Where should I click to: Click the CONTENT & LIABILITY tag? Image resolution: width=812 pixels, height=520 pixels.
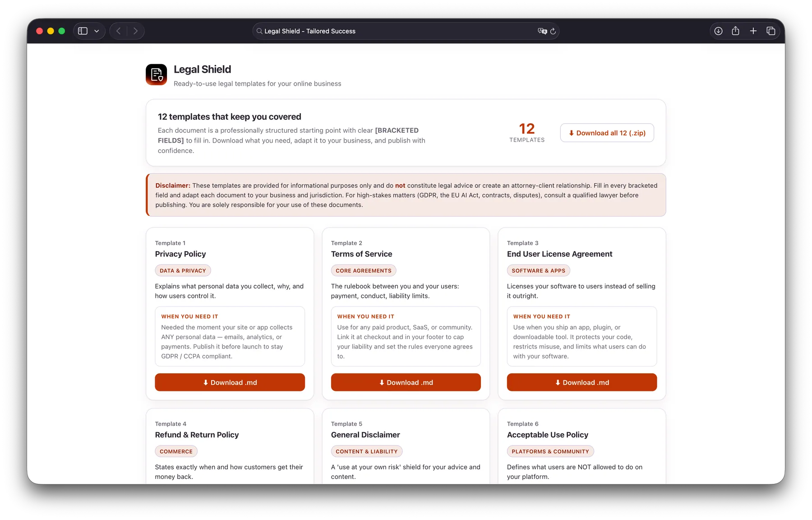point(367,451)
